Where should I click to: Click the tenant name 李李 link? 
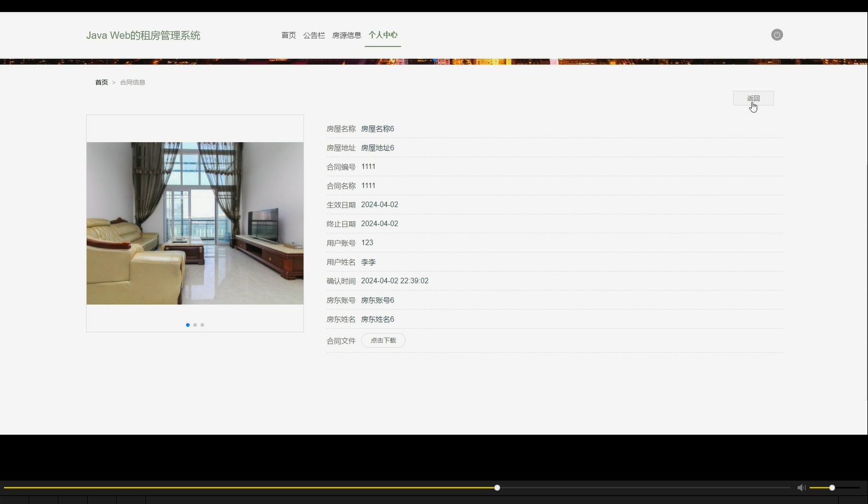click(369, 262)
